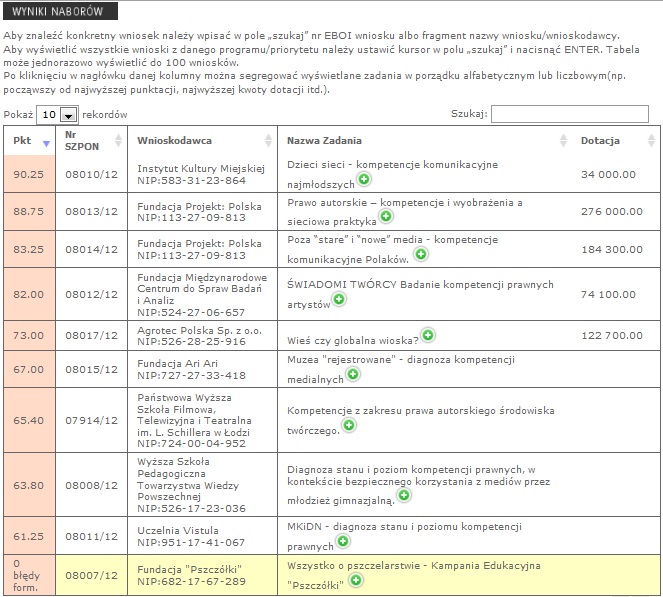This screenshot has width=663, height=597.
Task: Click grant amount '276 000.00'
Action: coord(611,211)
